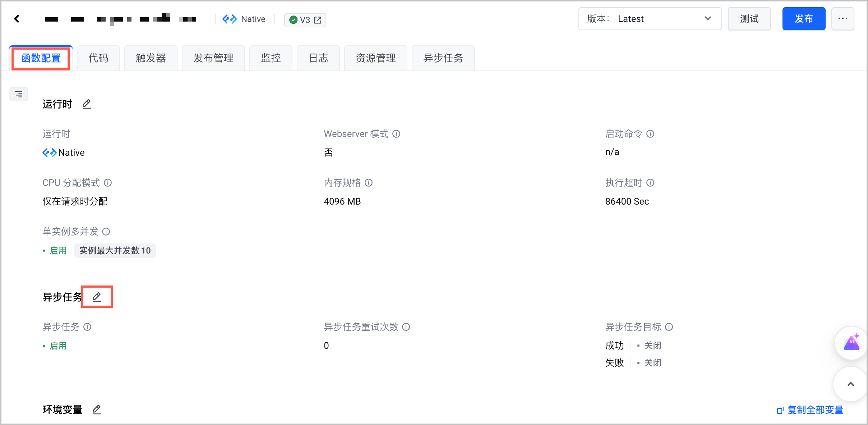Open the 日志 tab
Image resolution: width=868 pixels, height=425 pixels.
pos(318,58)
